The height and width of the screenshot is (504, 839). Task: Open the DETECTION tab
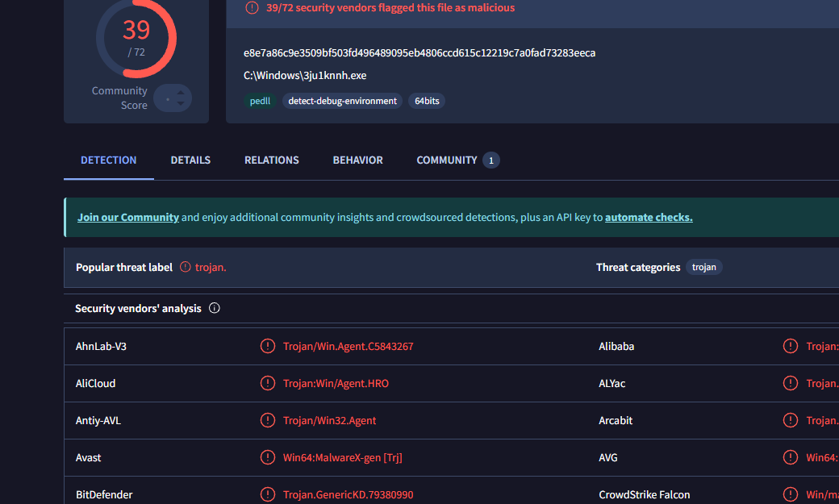(x=109, y=160)
